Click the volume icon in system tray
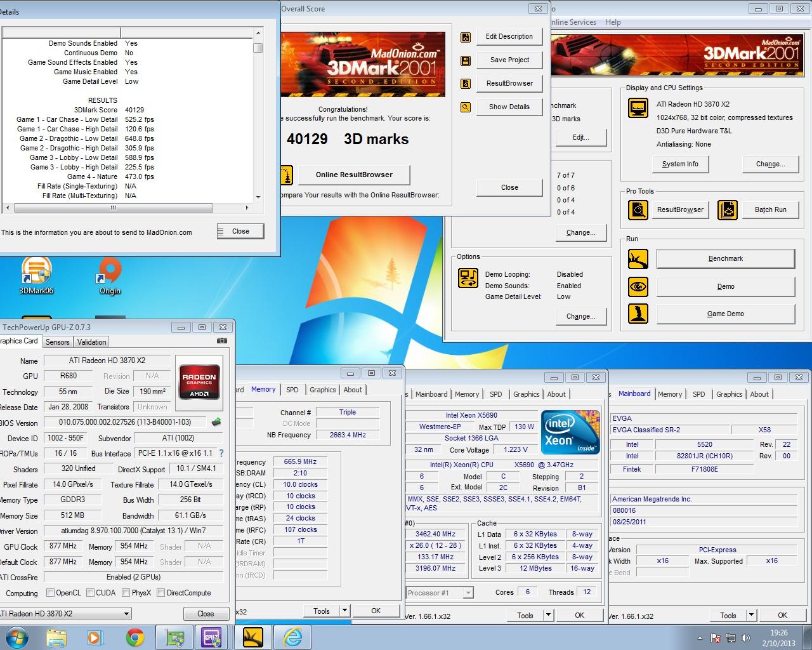The height and width of the screenshot is (650, 812). [x=746, y=638]
